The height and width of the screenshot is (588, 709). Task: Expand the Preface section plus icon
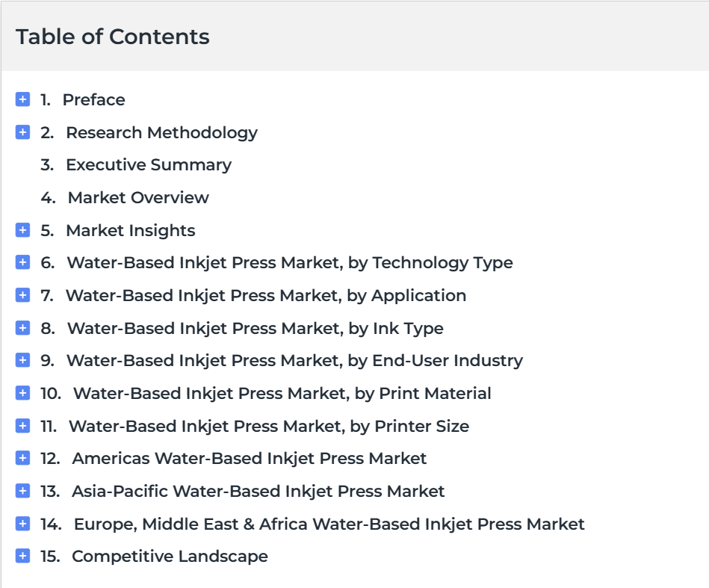[x=22, y=99]
